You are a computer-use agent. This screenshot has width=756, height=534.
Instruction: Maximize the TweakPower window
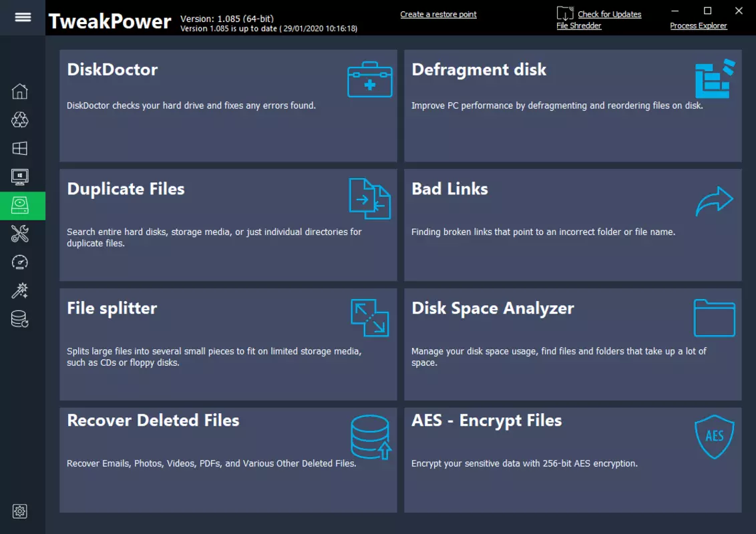pos(707,11)
